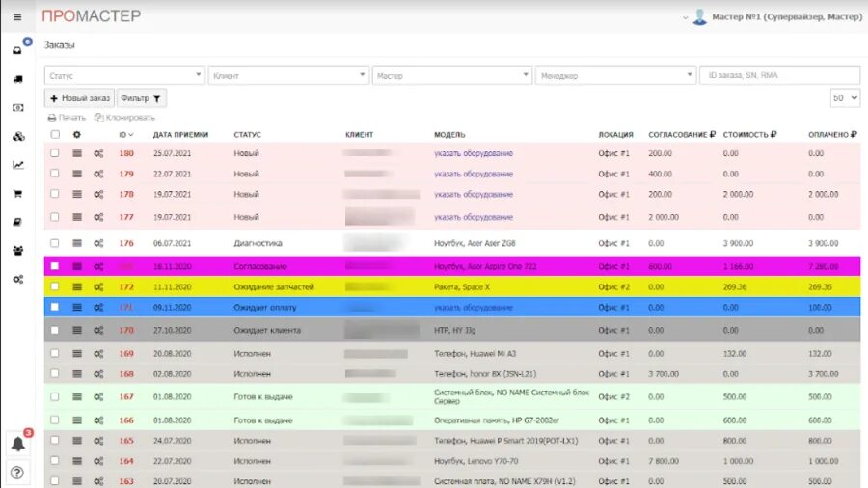Open the gears icon for order 163
Image resolution: width=868 pixels, height=488 pixels.
pyautogui.click(x=98, y=481)
